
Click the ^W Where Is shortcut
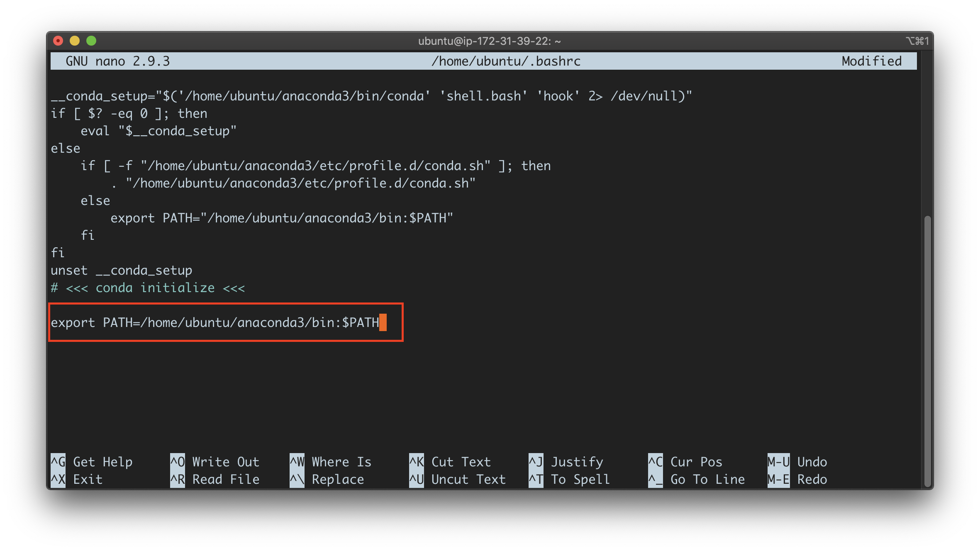point(331,462)
